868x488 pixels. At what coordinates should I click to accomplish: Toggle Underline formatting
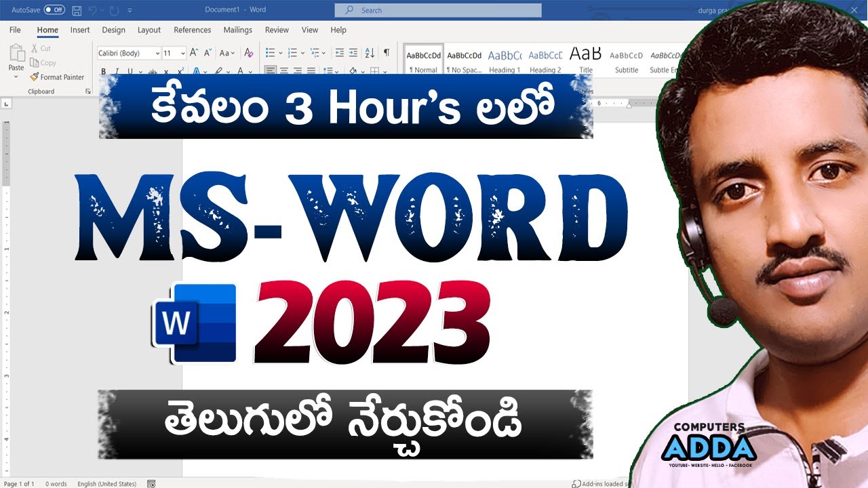[x=130, y=70]
